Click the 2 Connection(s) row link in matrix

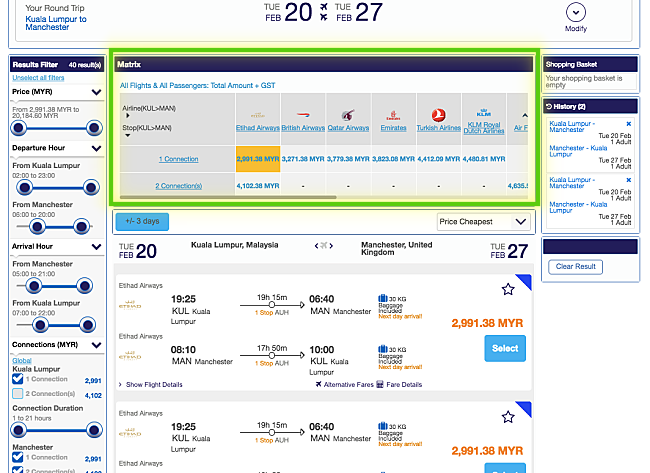click(x=179, y=186)
